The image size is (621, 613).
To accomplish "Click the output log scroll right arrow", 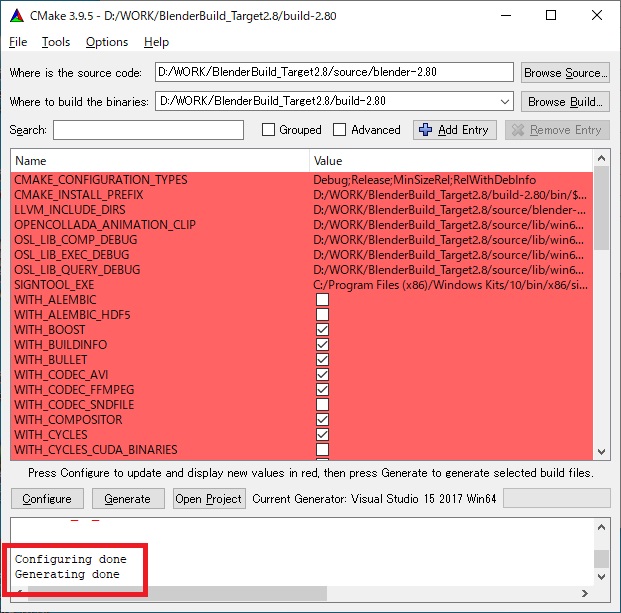I will (585, 593).
